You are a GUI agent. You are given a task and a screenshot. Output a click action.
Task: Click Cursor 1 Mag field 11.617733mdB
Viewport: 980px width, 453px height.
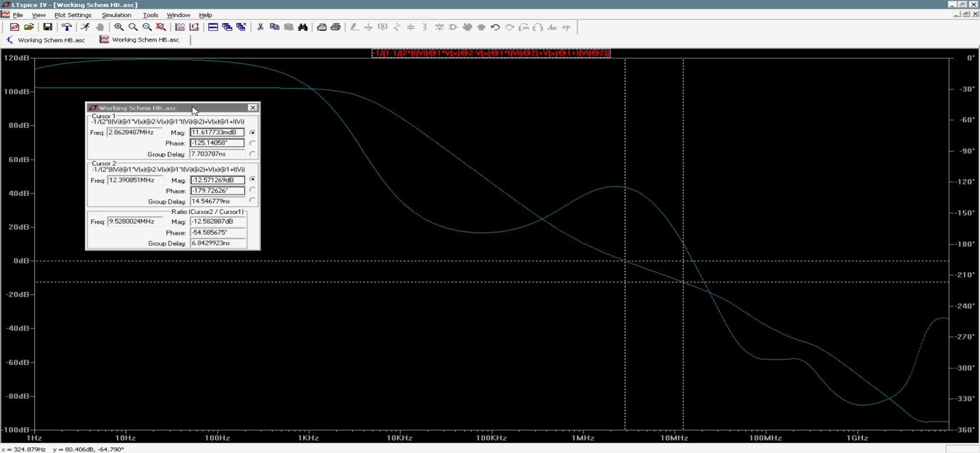217,132
